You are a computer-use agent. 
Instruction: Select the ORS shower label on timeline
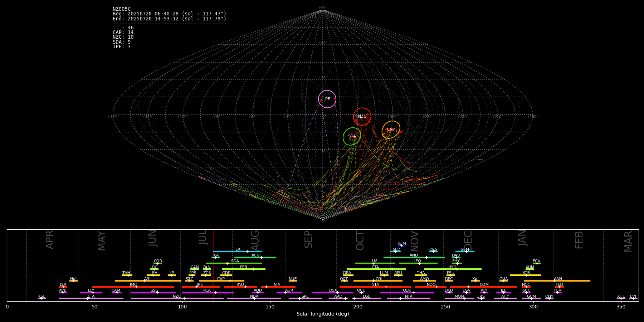(x=433, y=250)
